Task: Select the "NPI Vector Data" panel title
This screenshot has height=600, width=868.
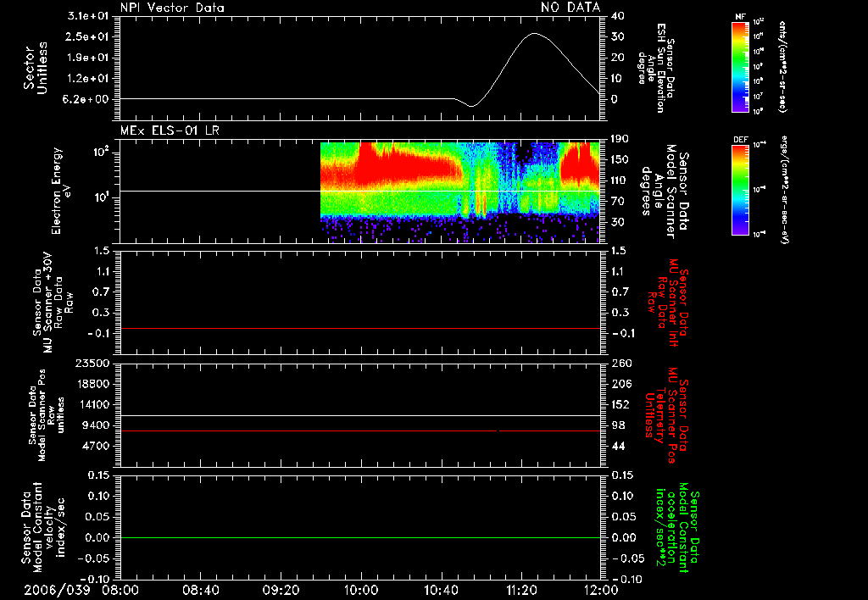Action: coord(172,8)
